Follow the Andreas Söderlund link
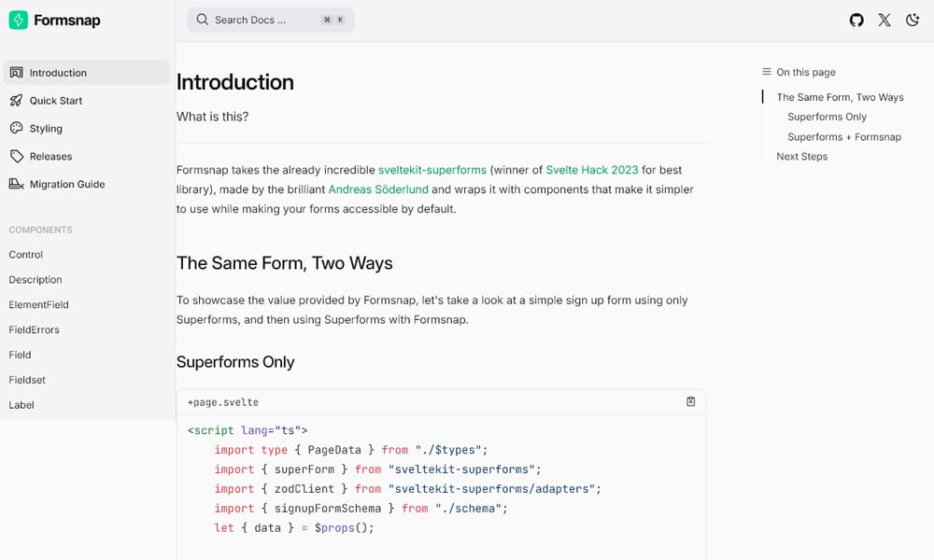The width and height of the screenshot is (934, 560). pos(378,189)
